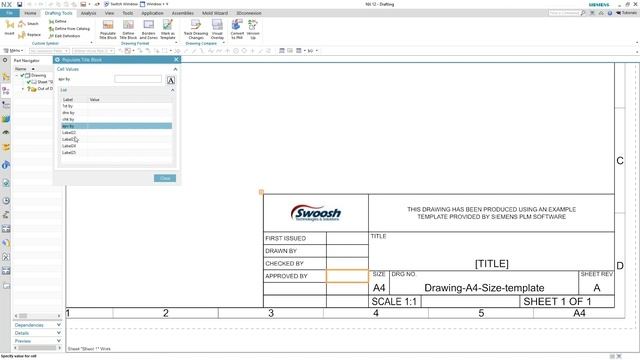The width and height of the screenshot is (640, 360).
Task: Click the Edit Definition command
Action: (64, 36)
